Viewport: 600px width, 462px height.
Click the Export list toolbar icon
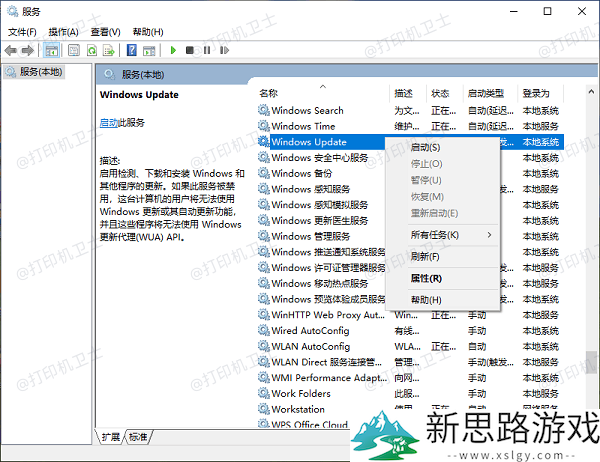pos(109,50)
